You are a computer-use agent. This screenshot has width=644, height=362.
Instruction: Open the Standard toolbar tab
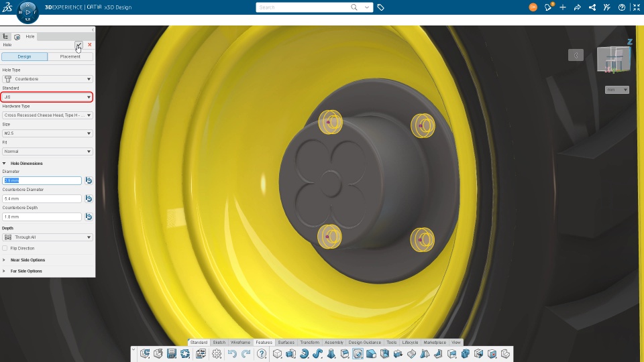click(x=199, y=343)
